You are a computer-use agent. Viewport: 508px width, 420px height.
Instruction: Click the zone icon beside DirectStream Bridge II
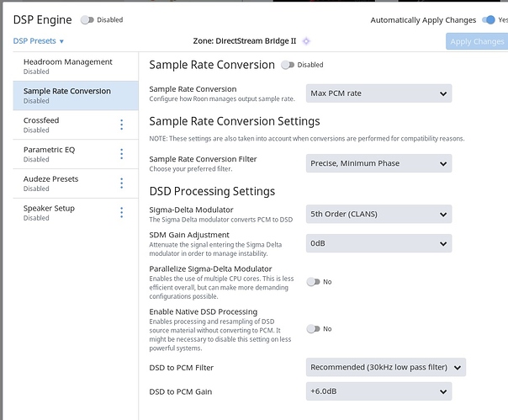tap(306, 41)
